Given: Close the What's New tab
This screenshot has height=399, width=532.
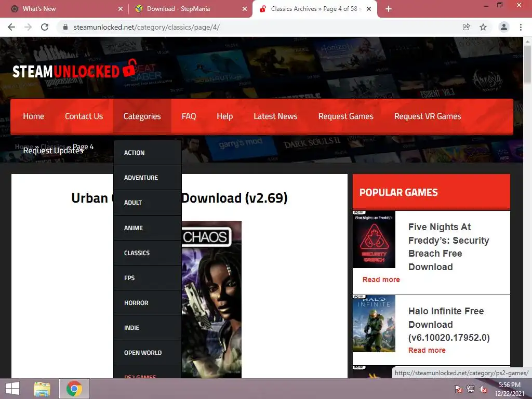Looking at the screenshot, I should coord(121,9).
